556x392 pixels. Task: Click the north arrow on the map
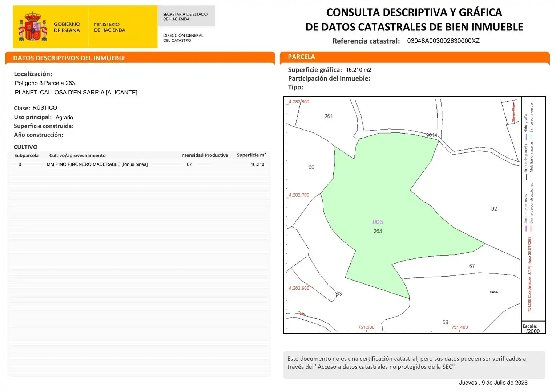[513, 113]
